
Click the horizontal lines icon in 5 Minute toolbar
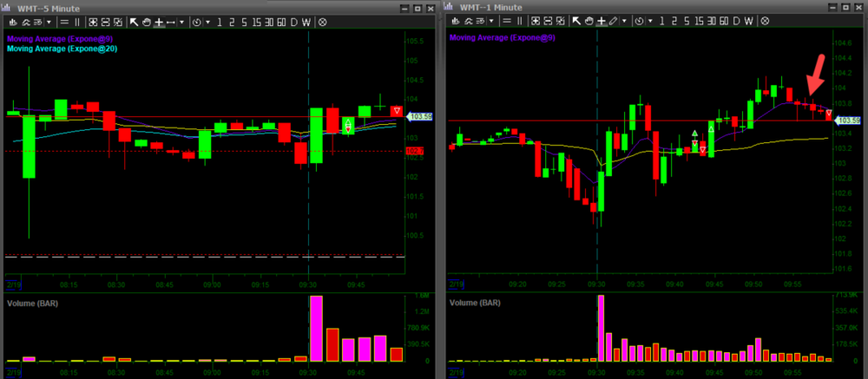click(64, 21)
